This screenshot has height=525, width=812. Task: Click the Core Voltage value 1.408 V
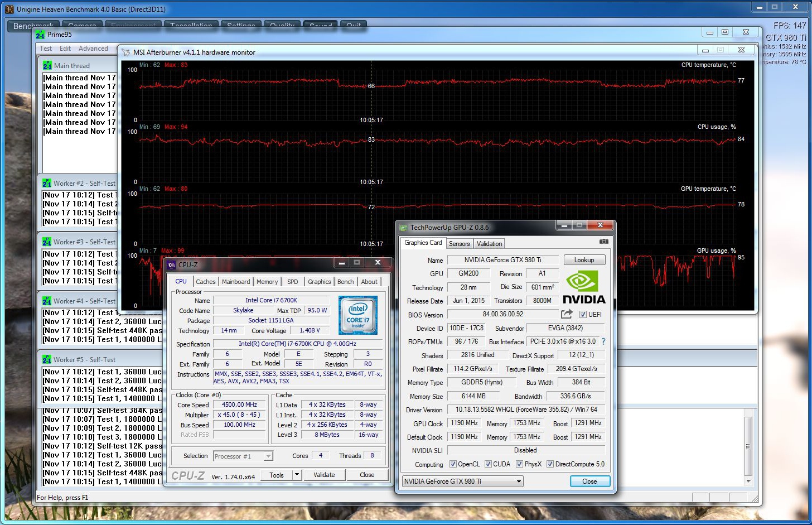(310, 330)
